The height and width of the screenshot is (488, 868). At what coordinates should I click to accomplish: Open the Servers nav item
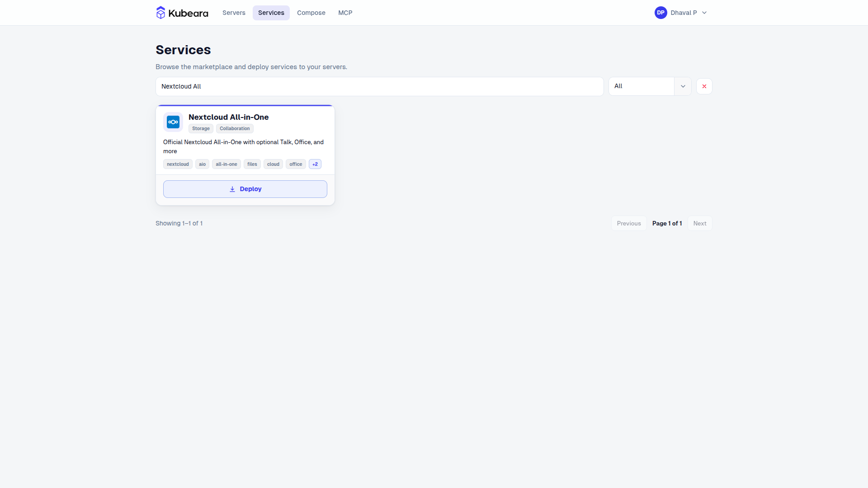[234, 13]
